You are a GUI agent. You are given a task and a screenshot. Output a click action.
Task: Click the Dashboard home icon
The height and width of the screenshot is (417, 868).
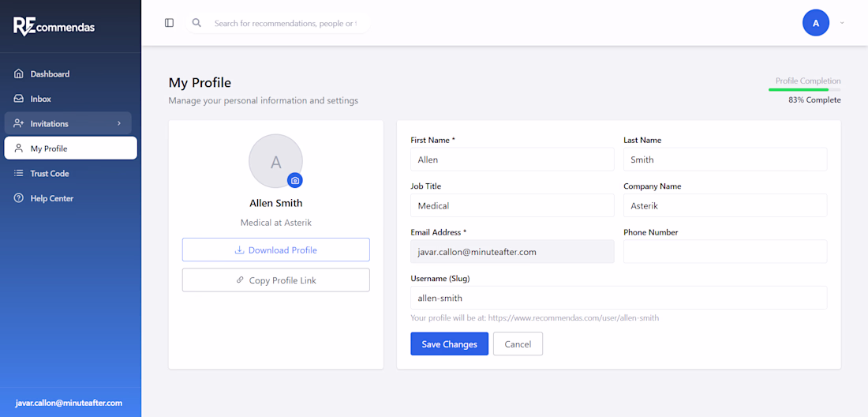[x=19, y=74]
